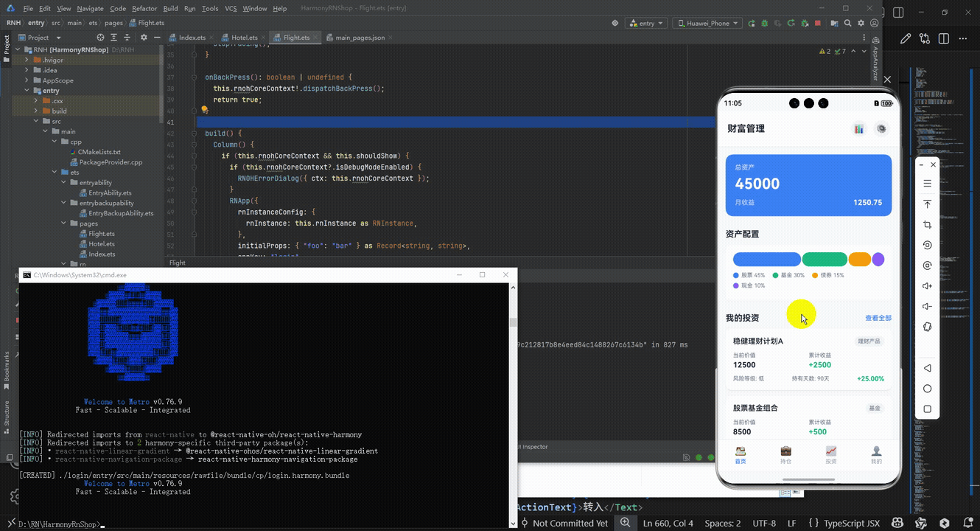The image size is (980, 531).
Task: Open the File menu
Action: click(x=28, y=8)
